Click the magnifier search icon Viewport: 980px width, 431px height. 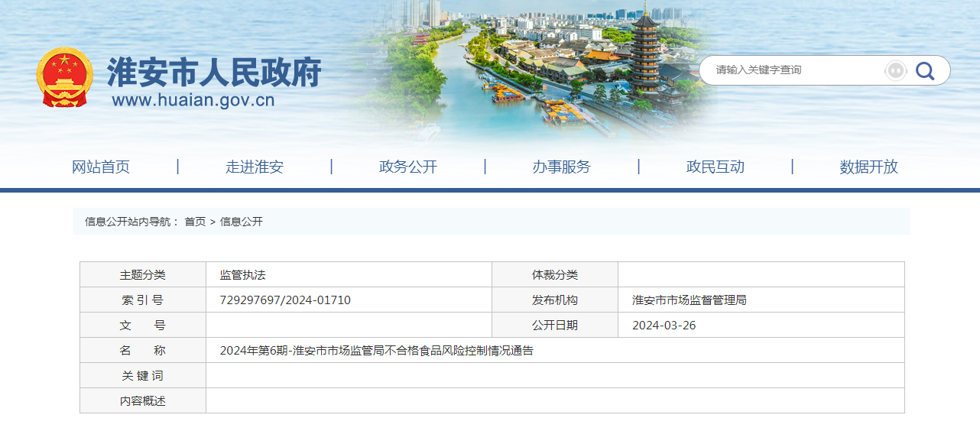click(925, 70)
